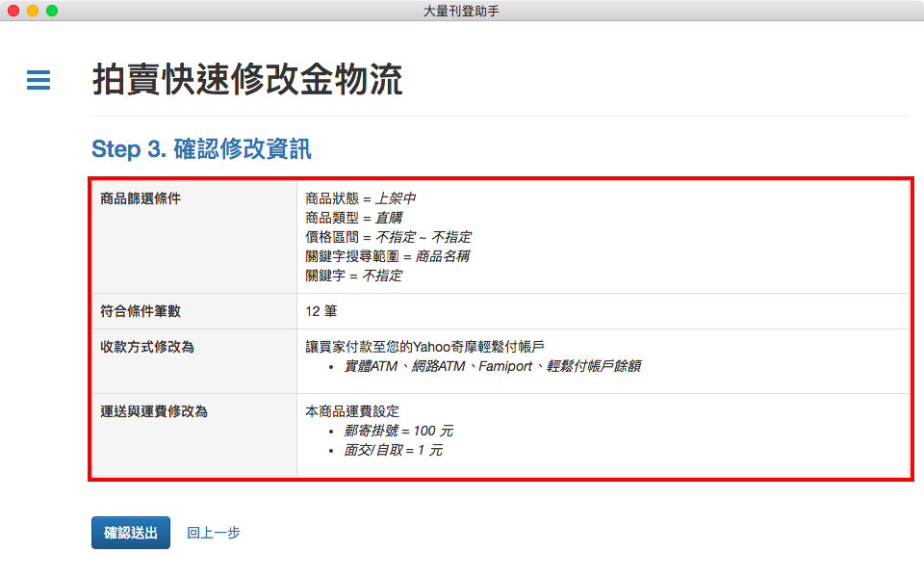Select the 符合條件筆數 row label
924x578 pixels.
pos(141,311)
